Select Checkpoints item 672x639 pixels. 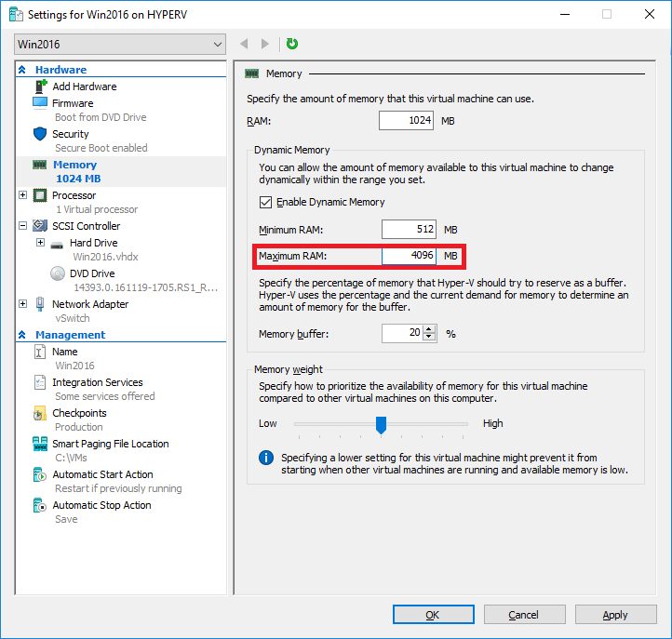coord(79,413)
